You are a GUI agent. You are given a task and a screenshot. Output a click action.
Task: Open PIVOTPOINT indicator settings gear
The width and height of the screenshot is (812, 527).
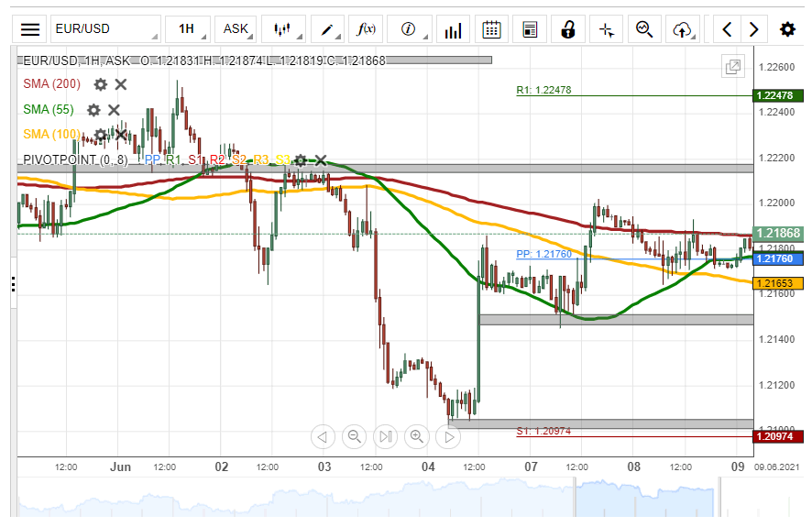click(301, 160)
